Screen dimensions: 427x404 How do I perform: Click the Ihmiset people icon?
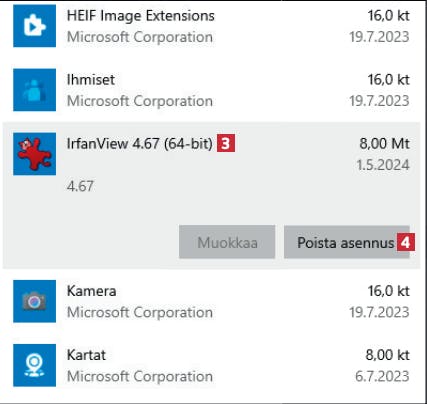(35, 90)
